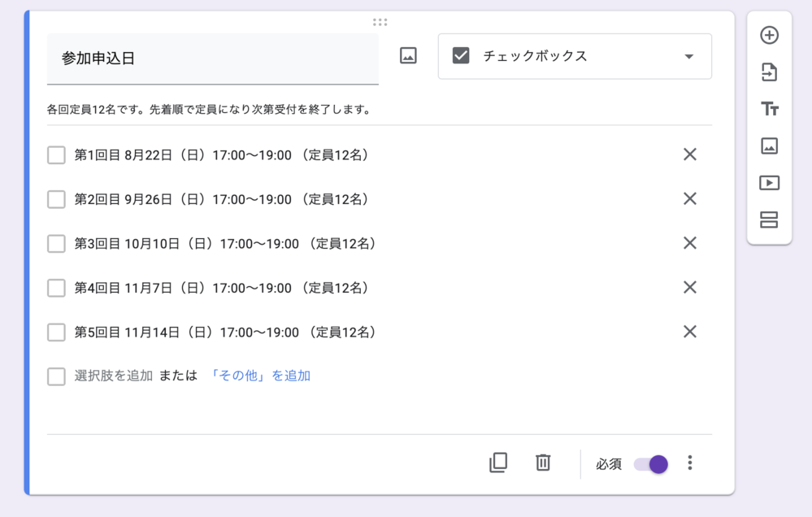Check the 第1回目 8月22日 checkbox
Screen dimensions: 812x517
56,155
